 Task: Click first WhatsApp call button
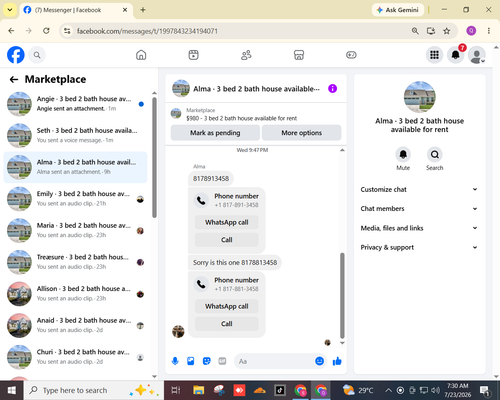click(x=227, y=222)
